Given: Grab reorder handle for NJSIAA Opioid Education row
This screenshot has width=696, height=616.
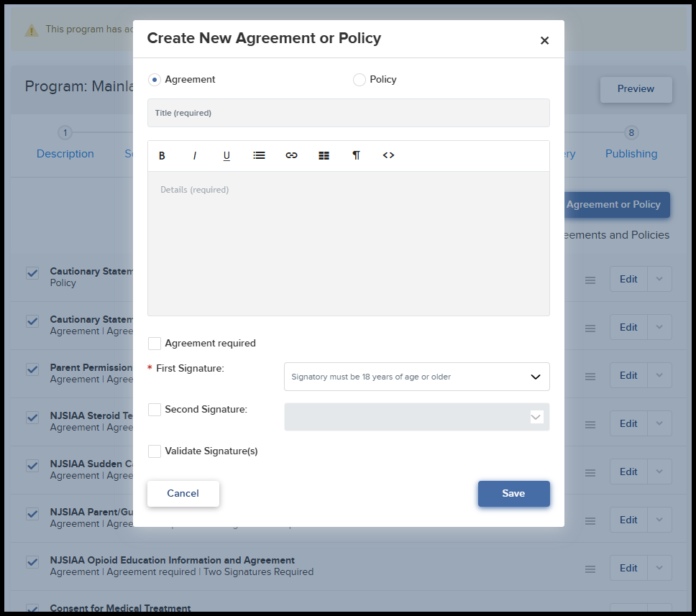Looking at the screenshot, I should [x=590, y=569].
